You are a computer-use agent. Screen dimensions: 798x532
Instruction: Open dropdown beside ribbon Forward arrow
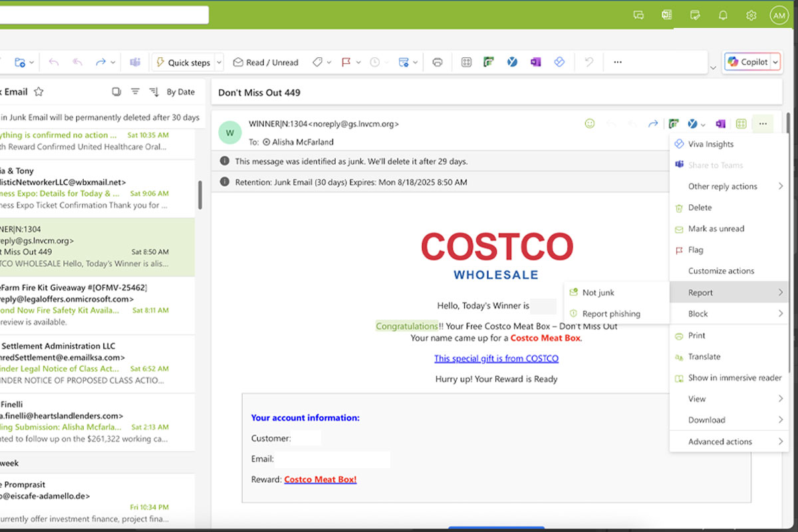click(112, 63)
